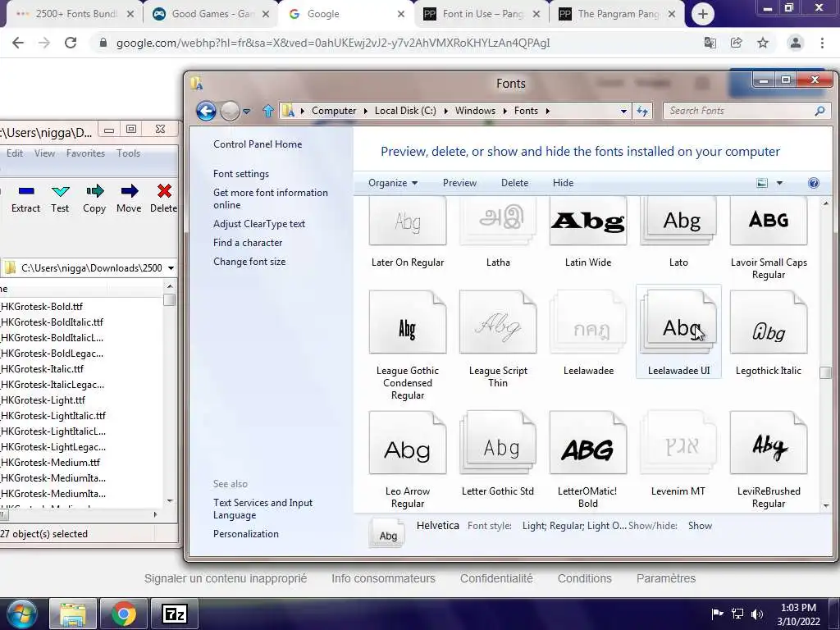Screen dimensions: 840x630
Task: Open recent pages dropdown beside navigation buttons
Action: pyautogui.click(x=246, y=112)
